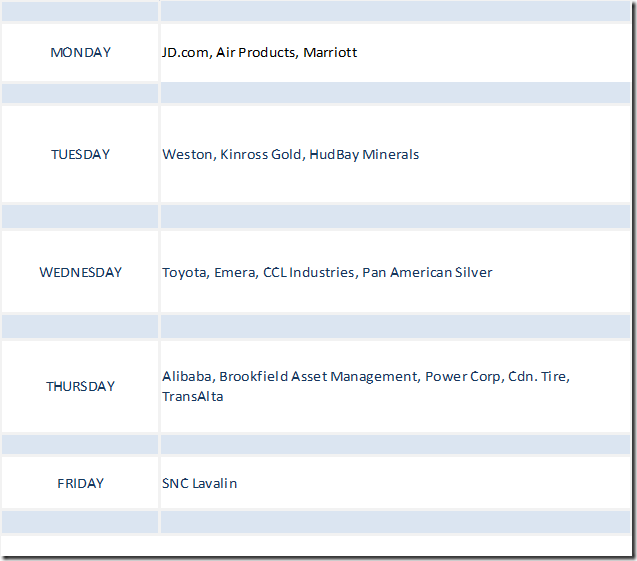The height and width of the screenshot is (561, 637).
Task: Click TransAlta on the second line
Action: click(193, 396)
